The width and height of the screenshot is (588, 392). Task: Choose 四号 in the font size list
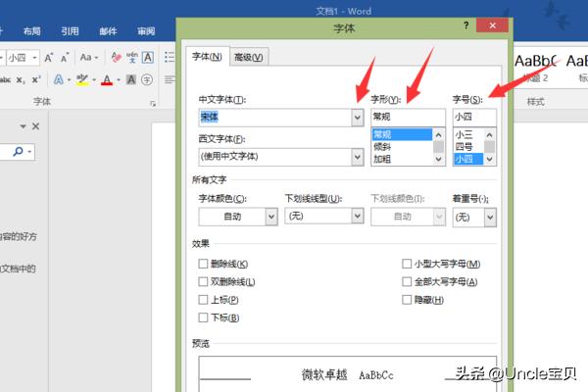coord(464,146)
